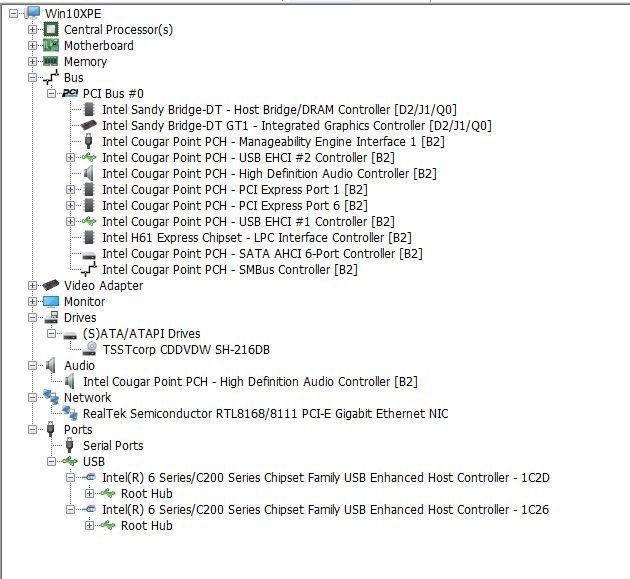630x579 pixels.
Task: Select RealTek RTL8168/8111 Gigabit Ethernet NIC
Action: point(266,413)
